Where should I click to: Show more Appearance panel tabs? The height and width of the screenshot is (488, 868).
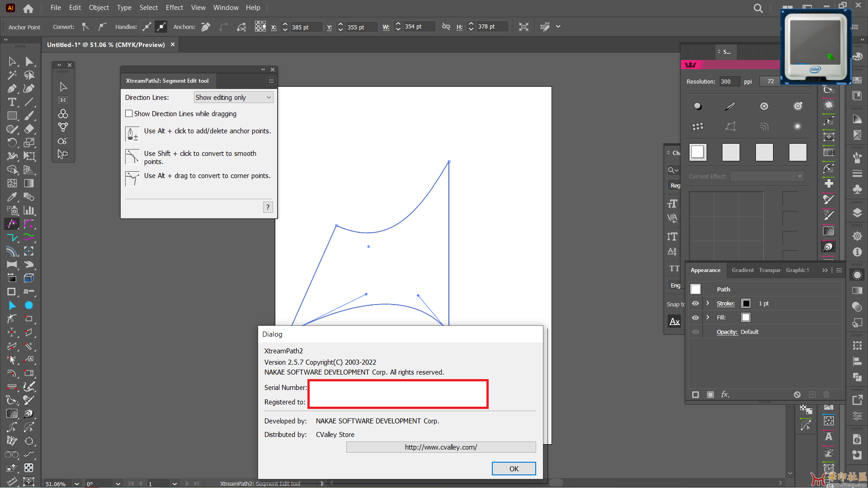tap(825, 270)
